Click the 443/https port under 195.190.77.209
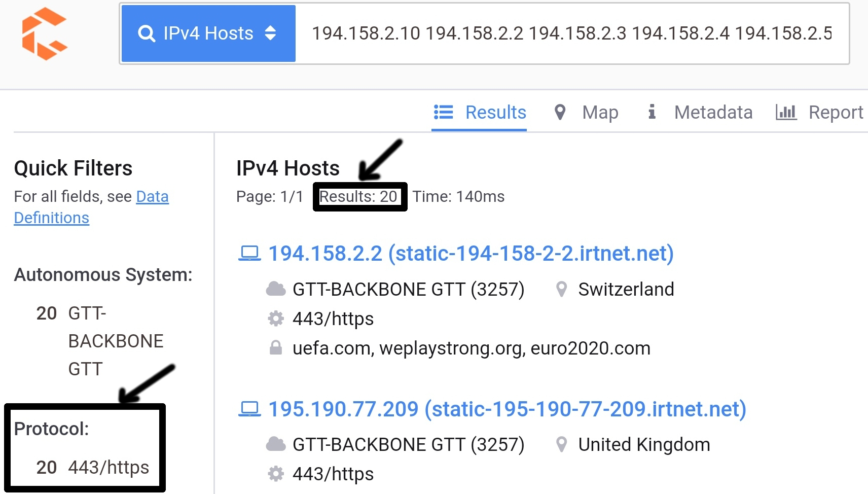 333,474
